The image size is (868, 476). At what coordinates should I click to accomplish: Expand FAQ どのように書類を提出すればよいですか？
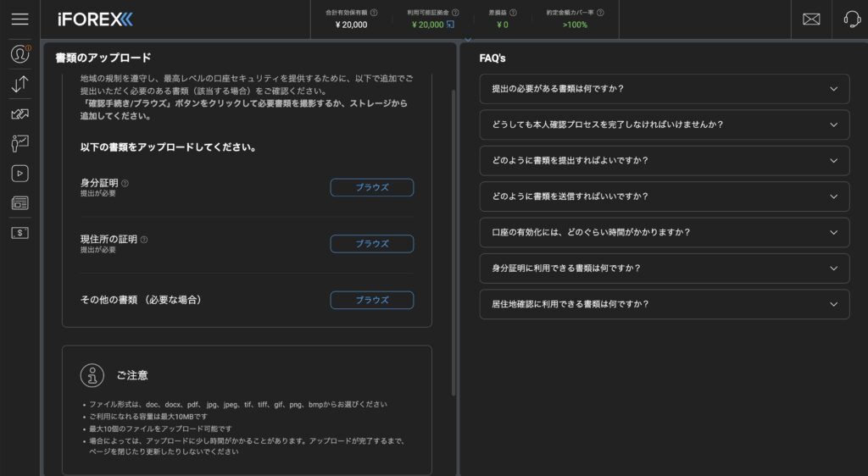pyautogui.click(x=665, y=161)
